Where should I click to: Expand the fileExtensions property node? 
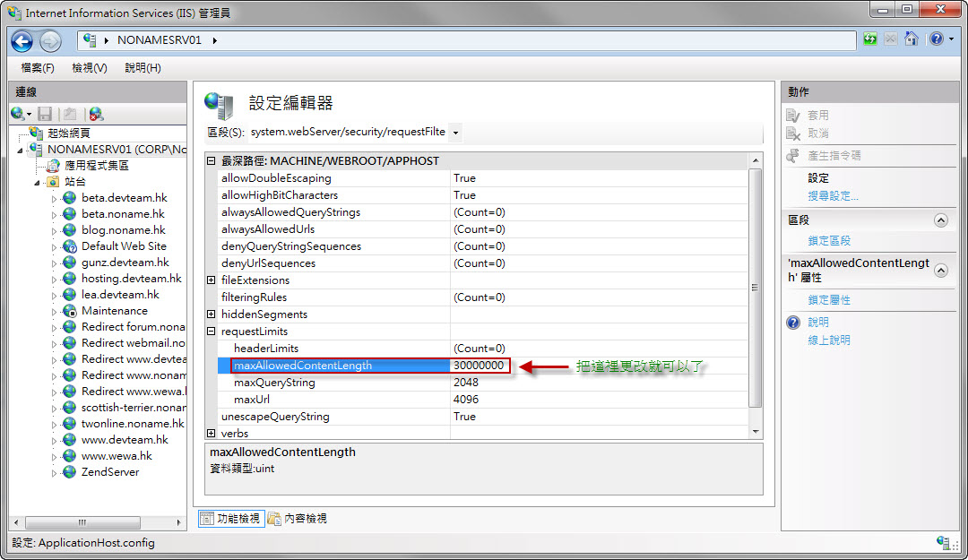tap(212, 280)
